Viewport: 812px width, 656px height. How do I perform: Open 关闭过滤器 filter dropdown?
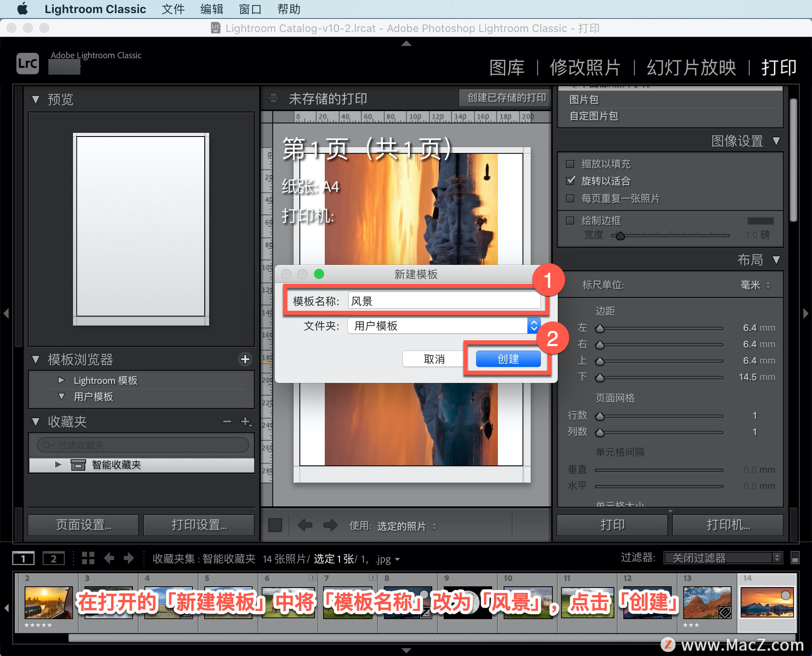(723, 558)
